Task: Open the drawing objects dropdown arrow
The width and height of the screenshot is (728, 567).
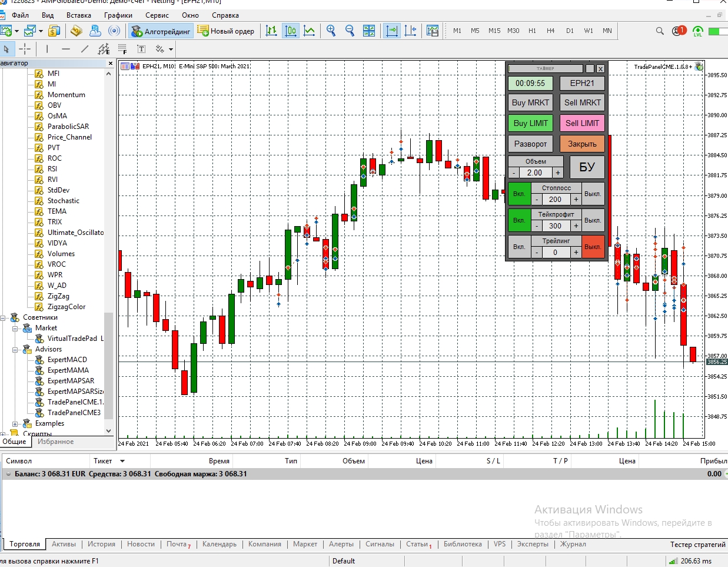Action: pos(171,49)
